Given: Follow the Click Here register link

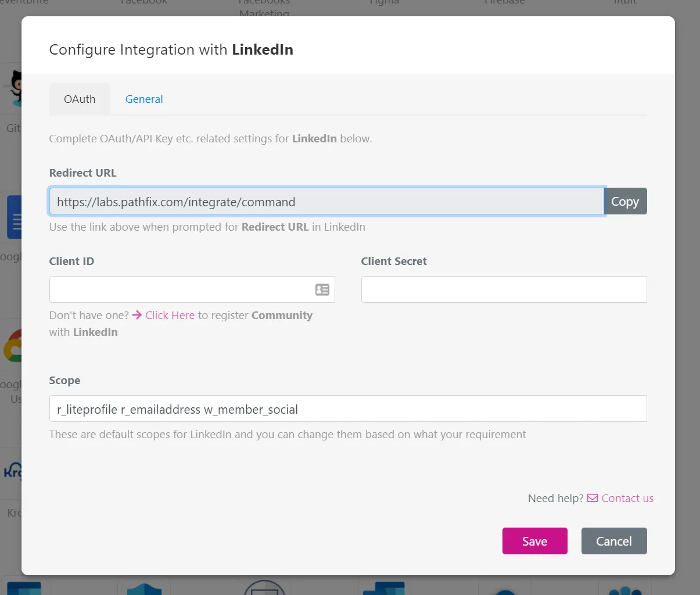Looking at the screenshot, I should tap(170, 316).
